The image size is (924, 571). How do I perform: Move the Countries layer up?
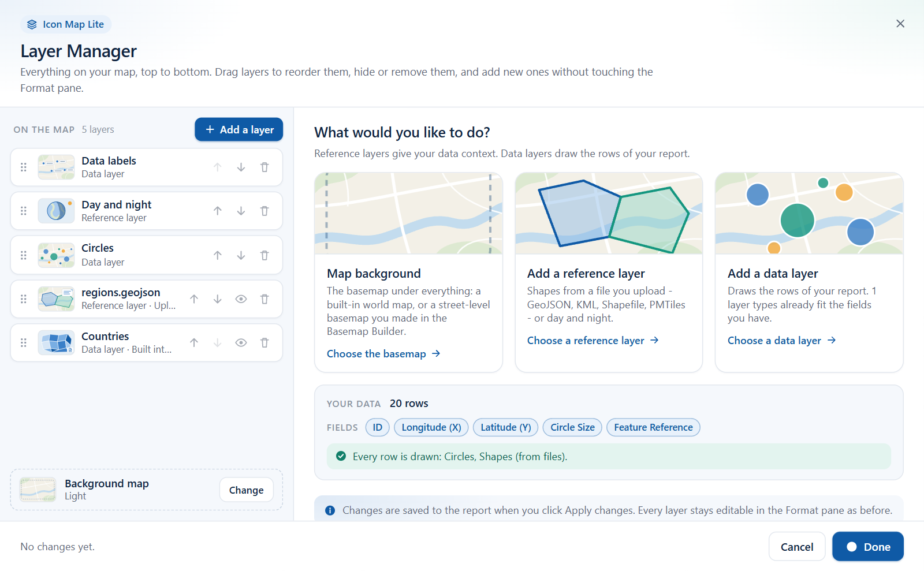coord(194,343)
